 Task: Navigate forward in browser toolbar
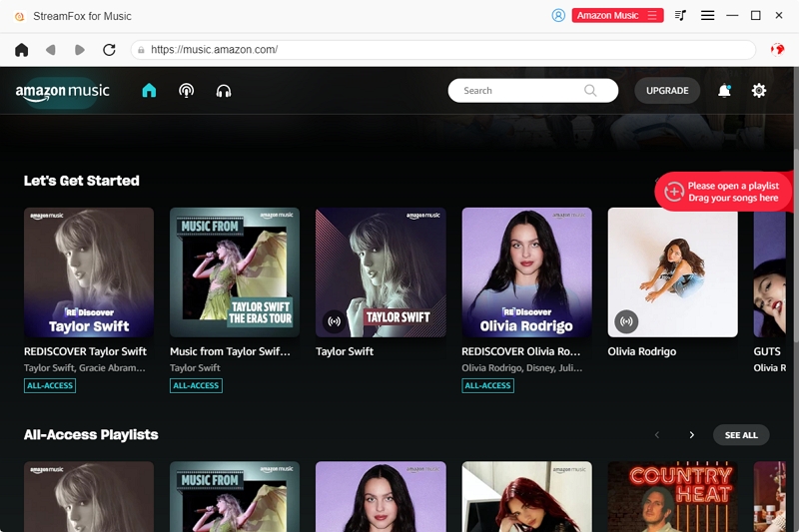point(80,49)
